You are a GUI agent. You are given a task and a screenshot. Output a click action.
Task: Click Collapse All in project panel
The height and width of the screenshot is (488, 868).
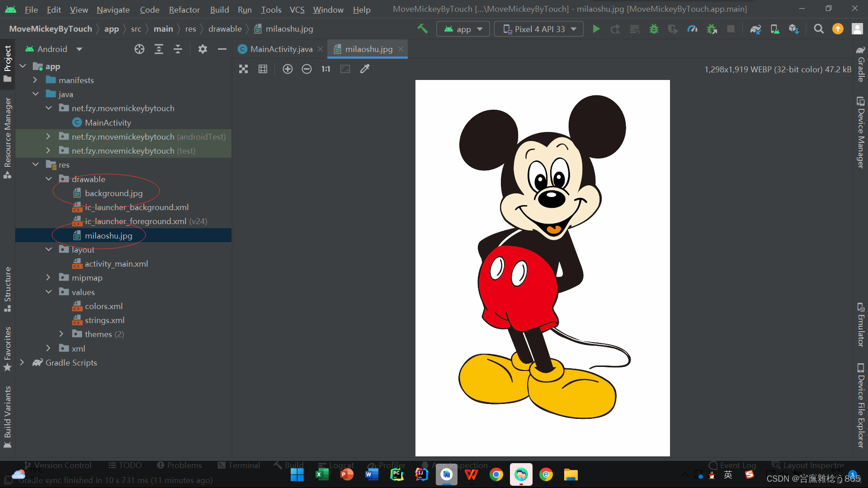178,49
